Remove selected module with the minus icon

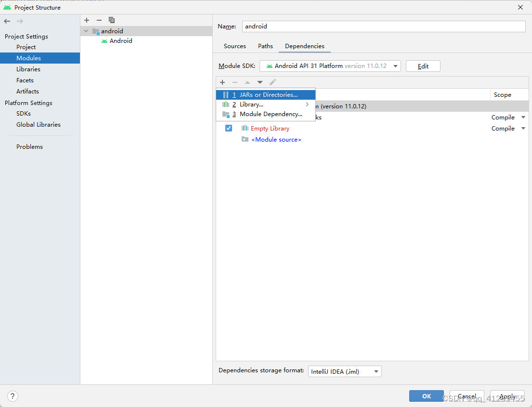pos(99,20)
